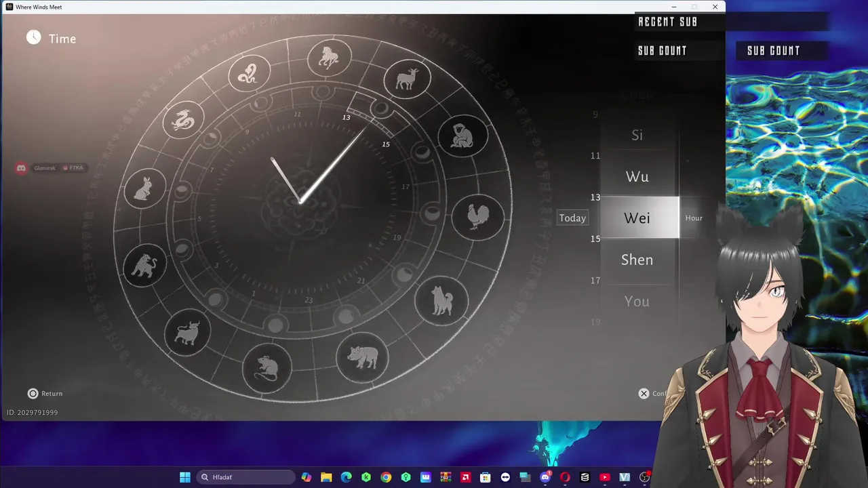Click the Ox zodiac icon on the dial
The height and width of the screenshot is (488, 868).
187,332
